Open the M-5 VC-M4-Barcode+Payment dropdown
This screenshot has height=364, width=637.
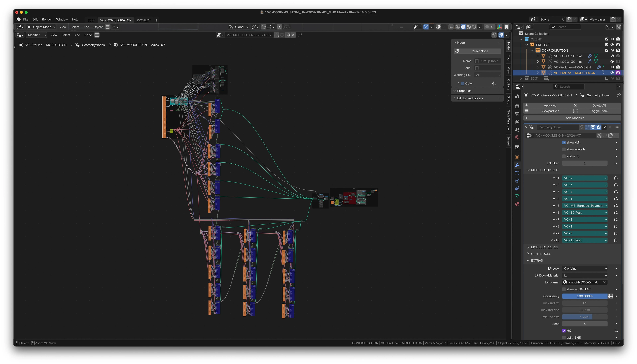(585, 206)
